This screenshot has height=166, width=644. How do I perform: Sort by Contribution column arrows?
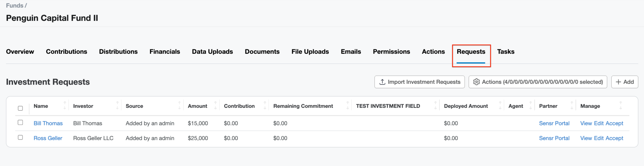pyautogui.click(x=265, y=106)
